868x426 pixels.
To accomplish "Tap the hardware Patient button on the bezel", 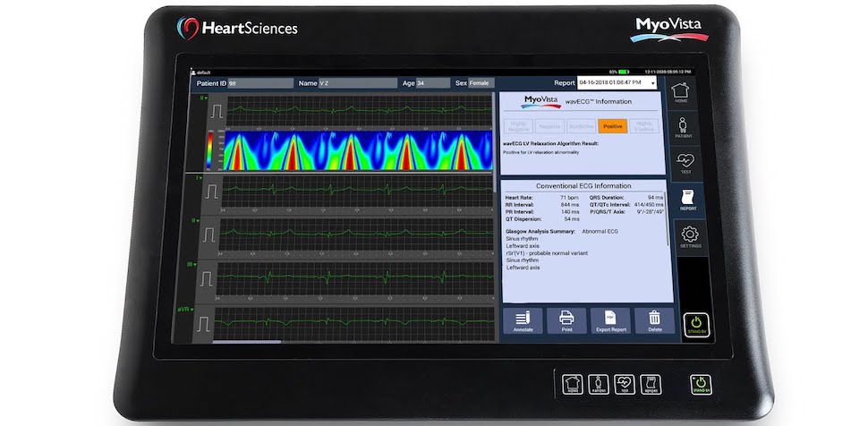I will pyautogui.click(x=599, y=384).
